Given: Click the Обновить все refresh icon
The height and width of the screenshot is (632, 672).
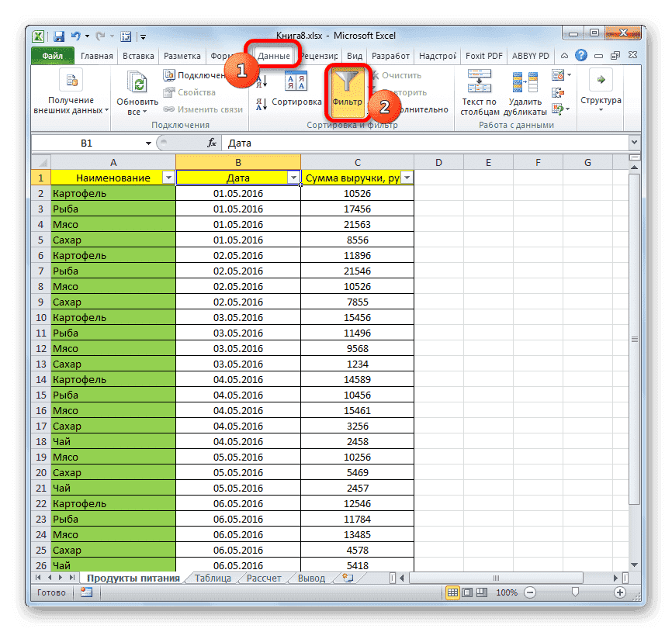Looking at the screenshot, I should [136, 83].
